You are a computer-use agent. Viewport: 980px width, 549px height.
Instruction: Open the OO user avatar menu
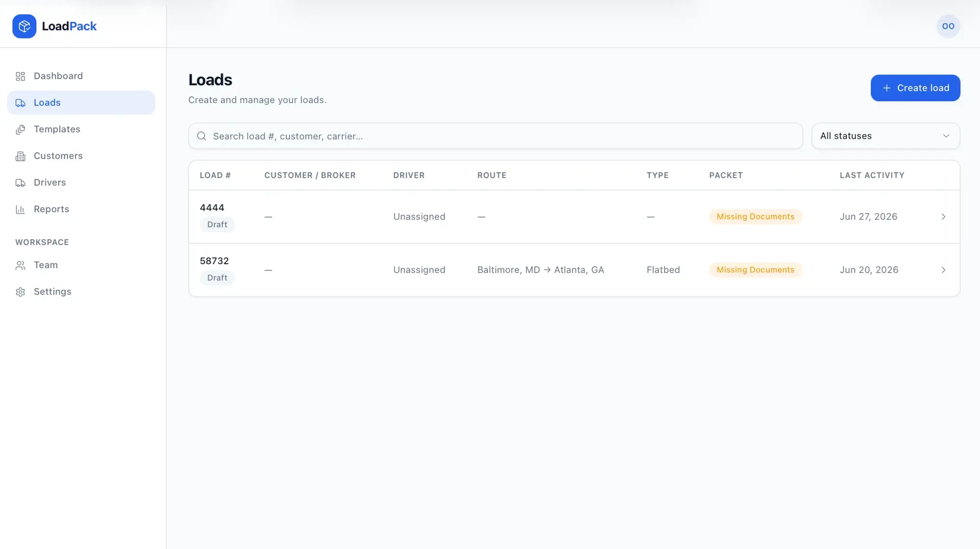pos(948,26)
